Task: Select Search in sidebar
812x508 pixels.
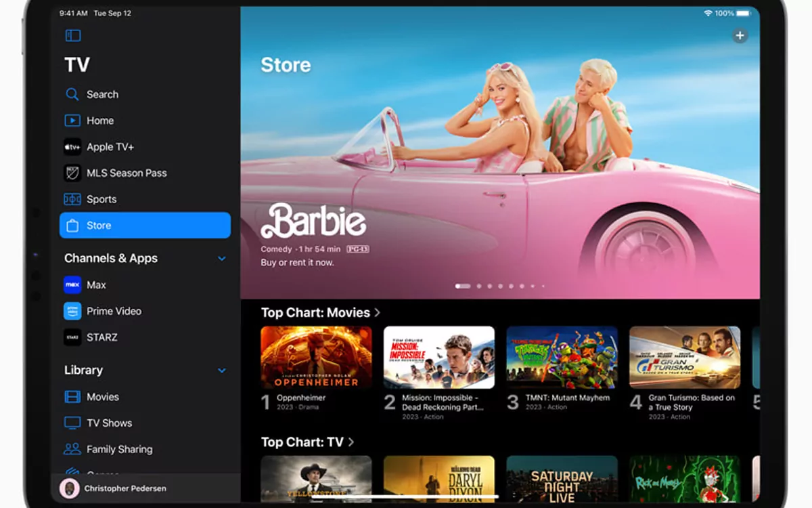Action: pos(145,94)
